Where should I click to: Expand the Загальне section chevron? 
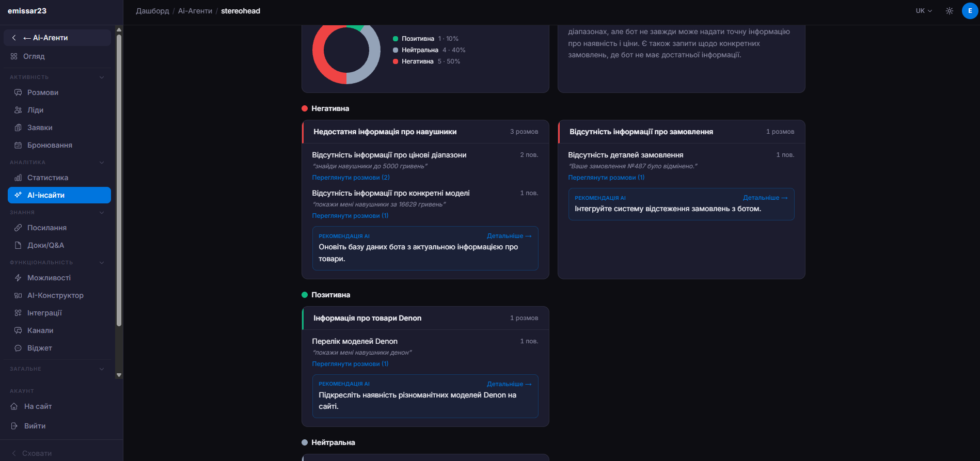[102, 369]
